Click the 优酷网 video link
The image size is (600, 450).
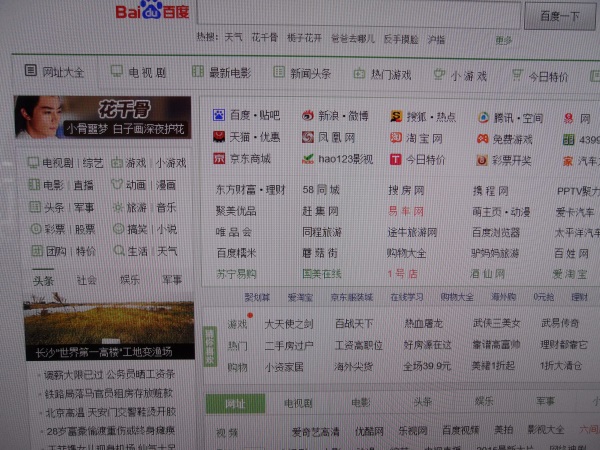(x=369, y=432)
